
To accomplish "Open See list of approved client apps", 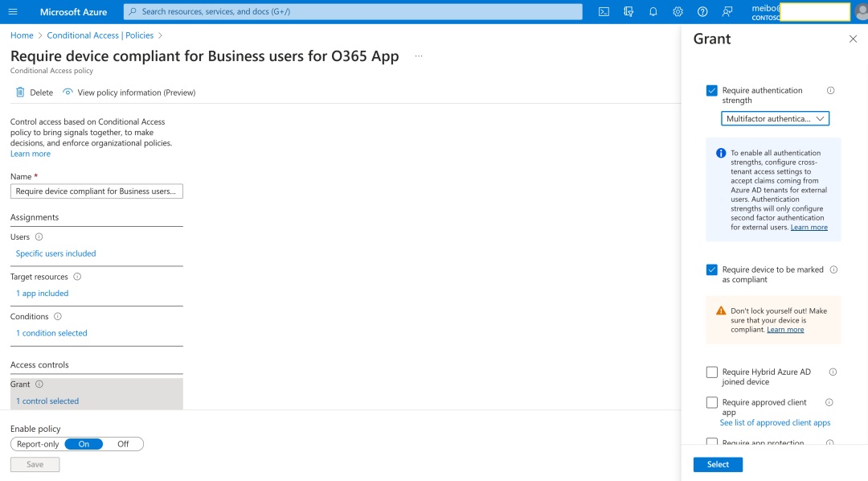I will tap(775, 422).
